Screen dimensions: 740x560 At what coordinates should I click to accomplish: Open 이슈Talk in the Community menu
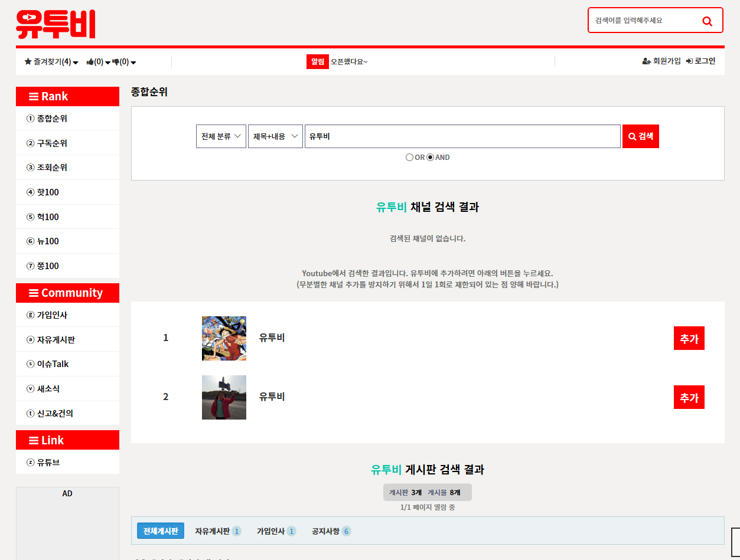click(67, 364)
